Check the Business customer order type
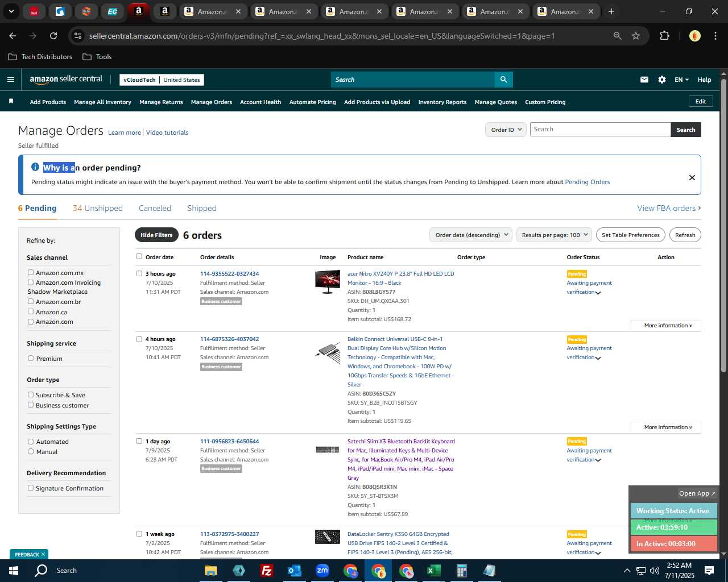 coord(31,405)
